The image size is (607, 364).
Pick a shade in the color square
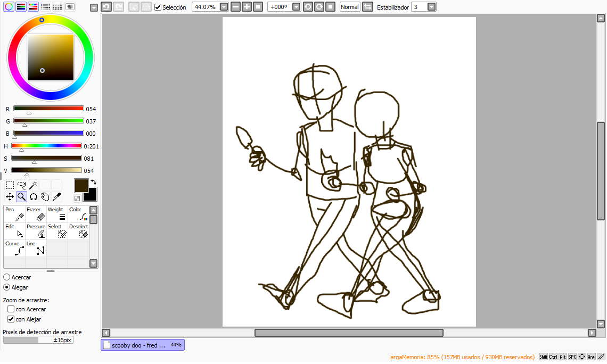(x=51, y=57)
